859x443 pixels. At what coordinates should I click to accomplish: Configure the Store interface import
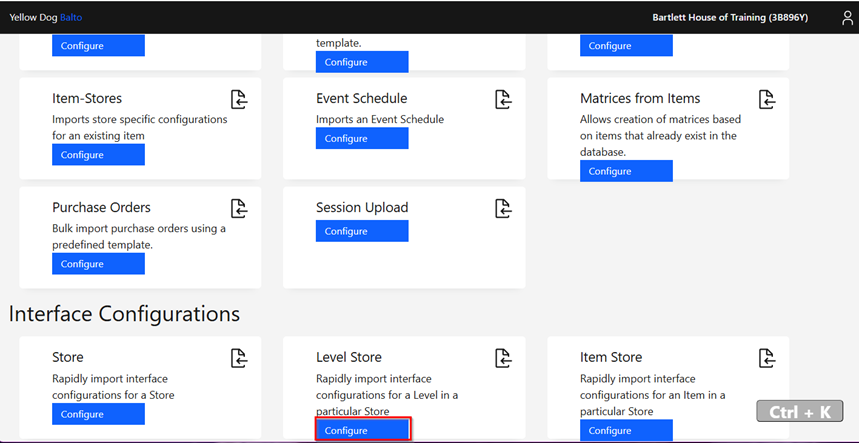tap(99, 414)
